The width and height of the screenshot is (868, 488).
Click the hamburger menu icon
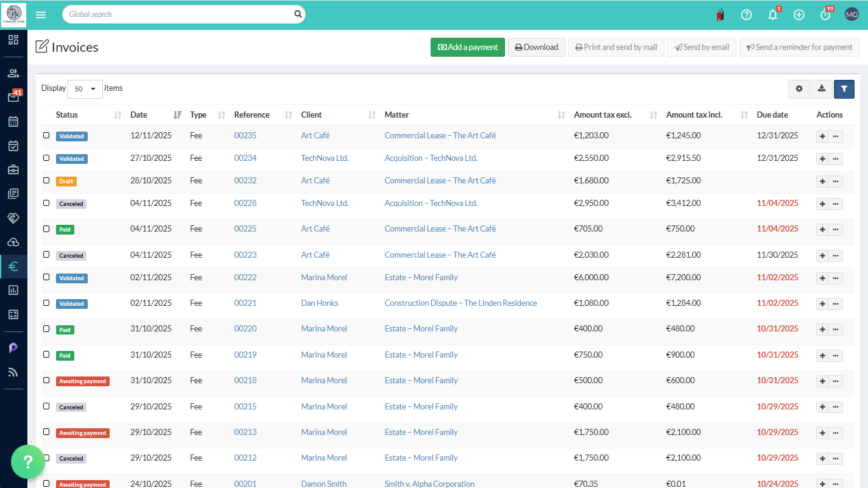[x=41, y=15]
